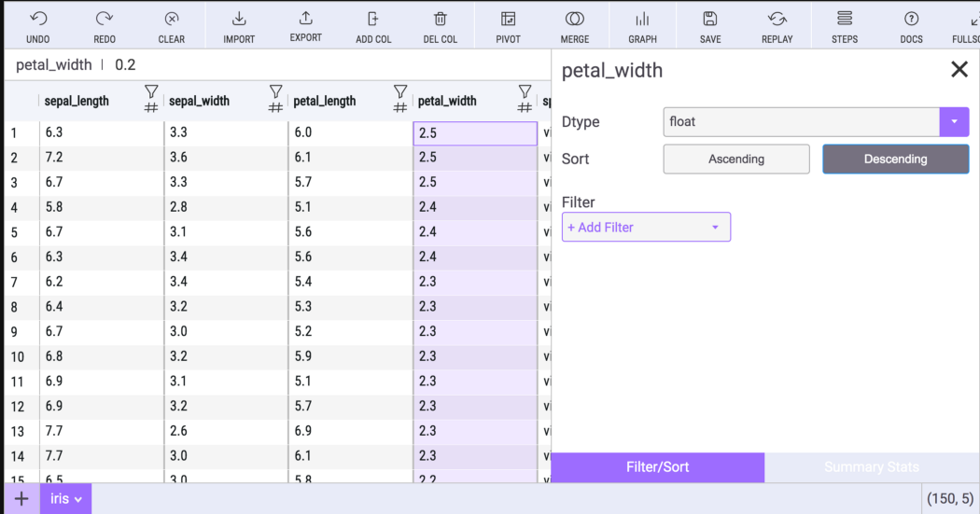Toggle the filter icon on sepal_length column
The width and height of the screenshot is (980, 514).
(x=151, y=91)
